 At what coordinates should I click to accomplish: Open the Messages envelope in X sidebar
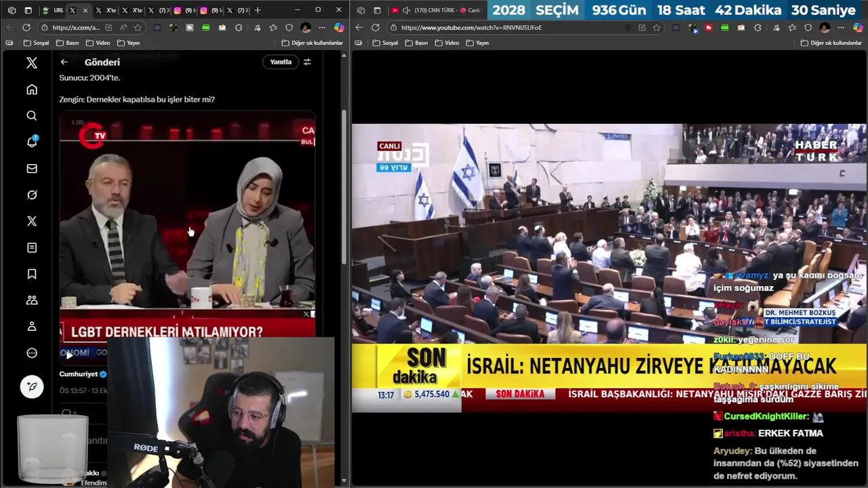[x=32, y=169]
